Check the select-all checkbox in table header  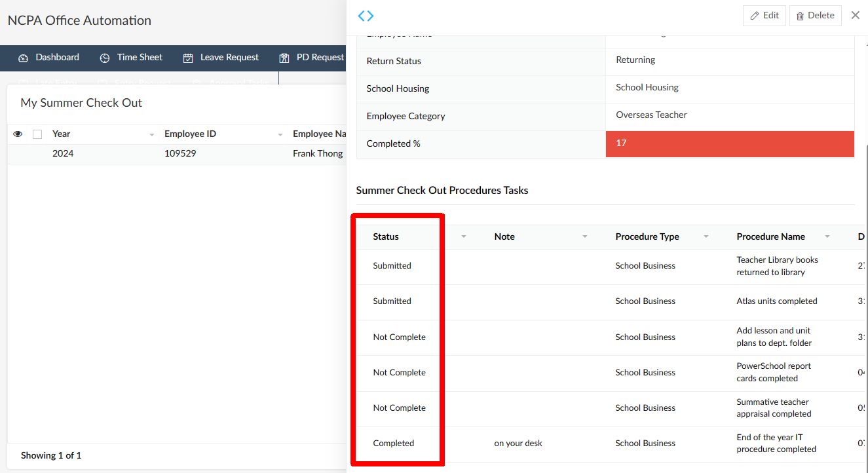(37, 134)
